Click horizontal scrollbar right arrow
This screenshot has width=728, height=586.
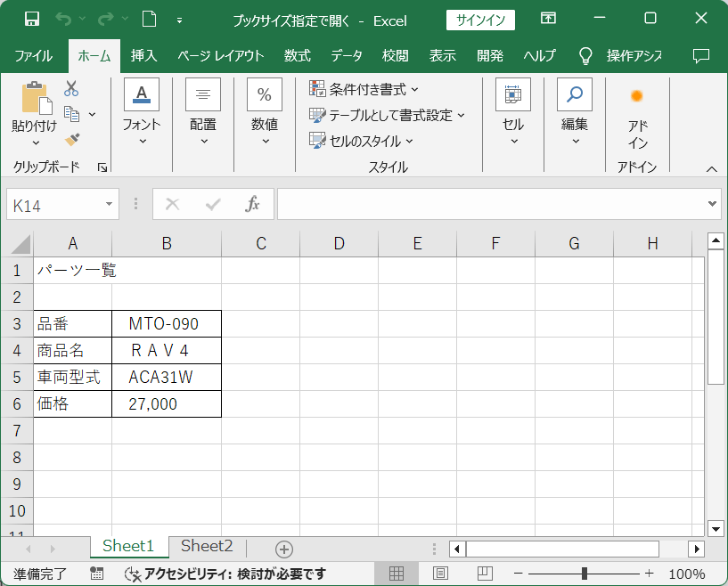[x=697, y=549]
